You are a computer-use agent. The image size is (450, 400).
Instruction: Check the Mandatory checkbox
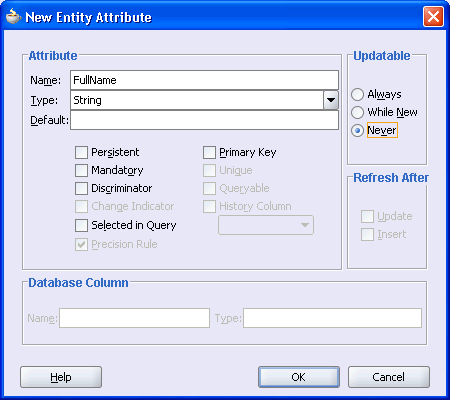click(81, 171)
